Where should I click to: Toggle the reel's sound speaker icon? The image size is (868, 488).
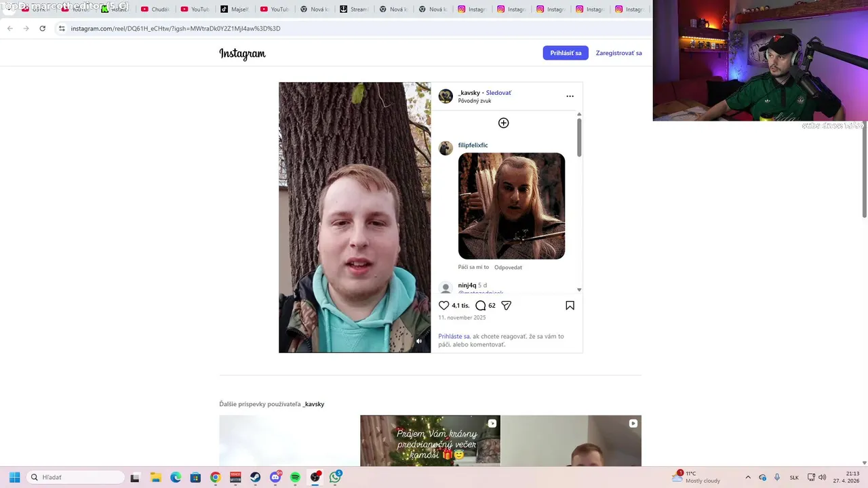(418, 342)
